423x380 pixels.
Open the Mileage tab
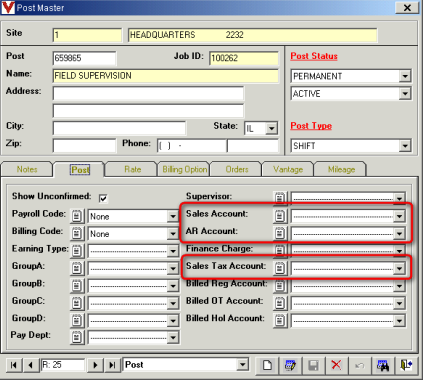click(x=341, y=169)
